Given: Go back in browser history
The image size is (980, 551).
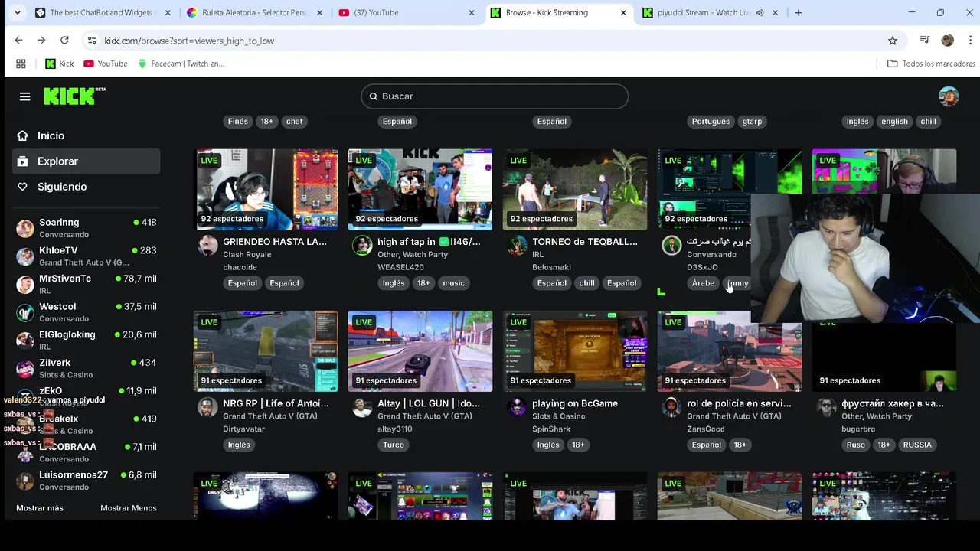Looking at the screenshot, I should (18, 41).
